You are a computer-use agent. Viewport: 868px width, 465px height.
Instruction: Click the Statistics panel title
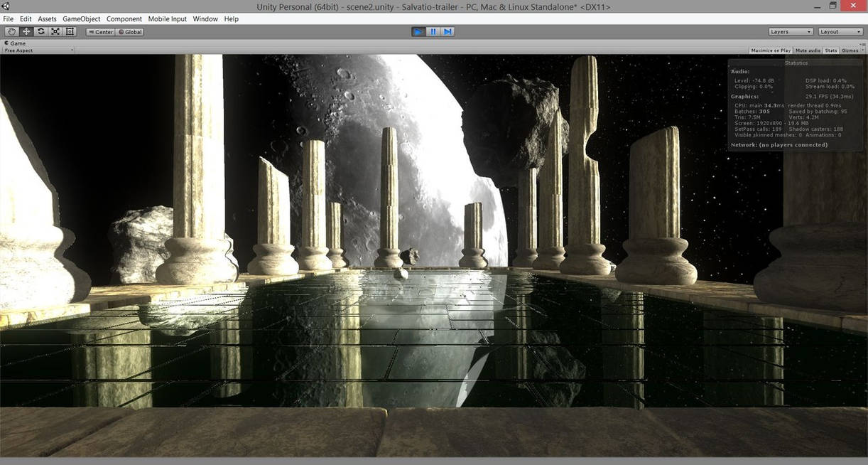[796, 63]
